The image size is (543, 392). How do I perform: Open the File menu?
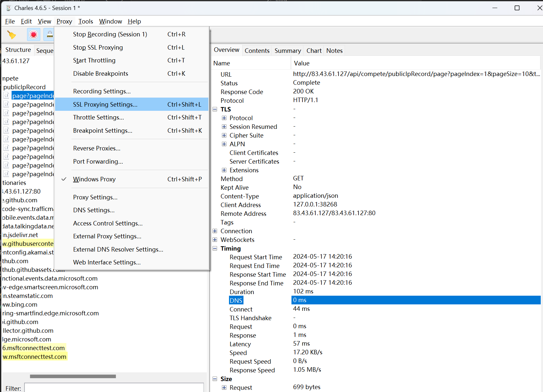point(10,21)
